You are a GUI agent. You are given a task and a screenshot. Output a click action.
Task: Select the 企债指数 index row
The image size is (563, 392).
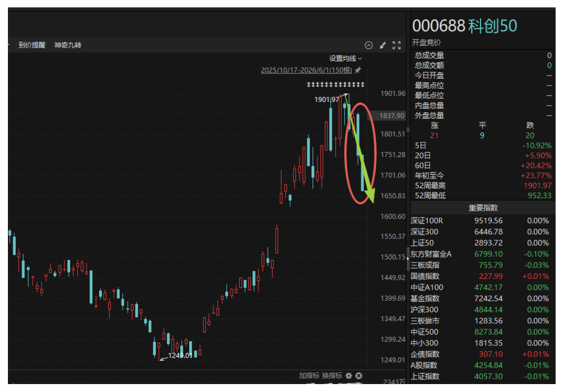point(483,354)
